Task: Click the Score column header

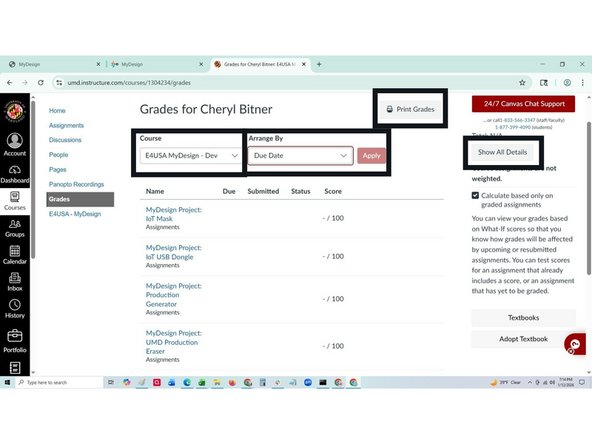Action: pos(333,191)
